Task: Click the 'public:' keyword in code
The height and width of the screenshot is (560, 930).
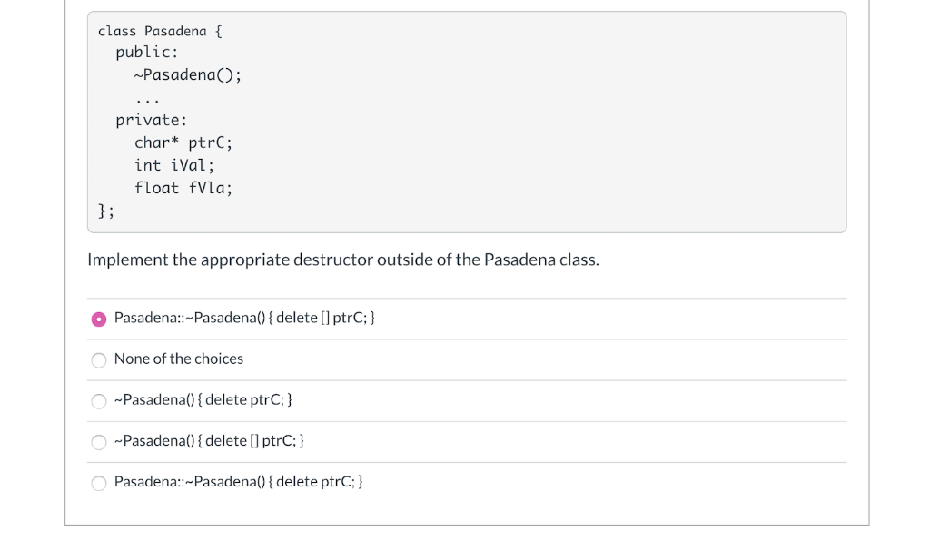Action: tap(146, 53)
